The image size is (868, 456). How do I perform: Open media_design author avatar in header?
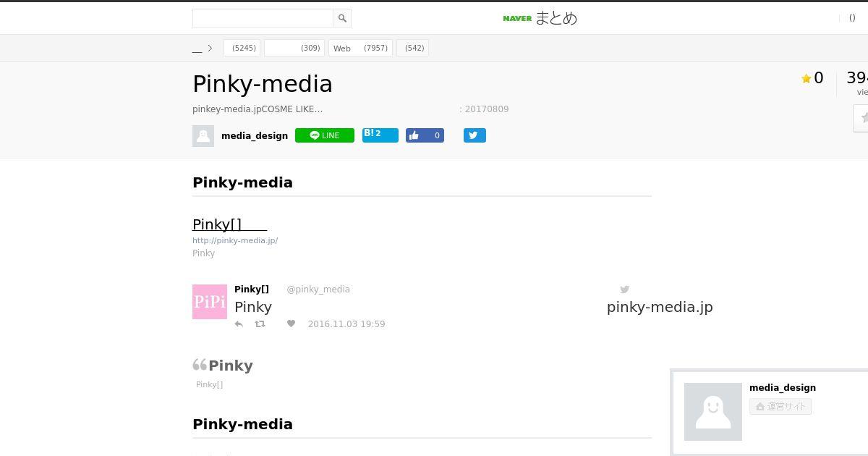pos(203,136)
